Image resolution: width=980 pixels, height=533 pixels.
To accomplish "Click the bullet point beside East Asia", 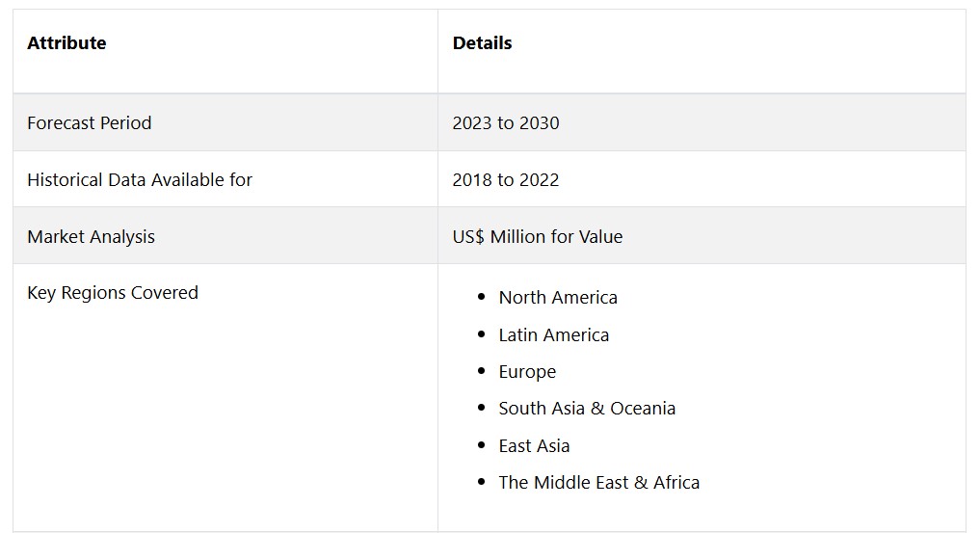I will click(481, 445).
